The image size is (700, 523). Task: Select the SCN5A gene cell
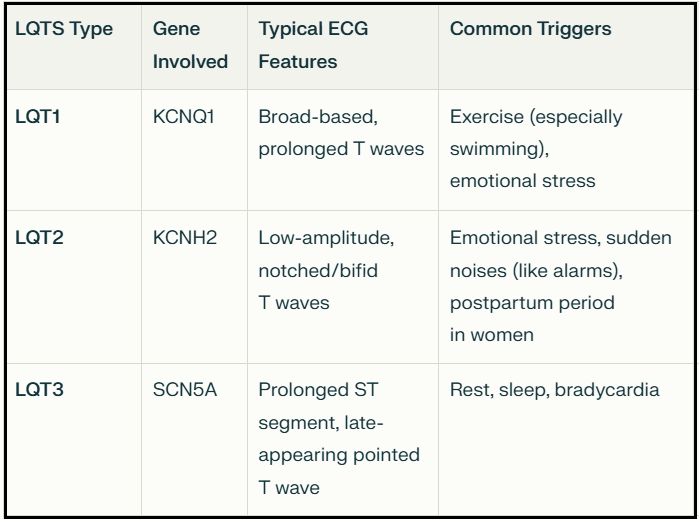click(x=185, y=390)
